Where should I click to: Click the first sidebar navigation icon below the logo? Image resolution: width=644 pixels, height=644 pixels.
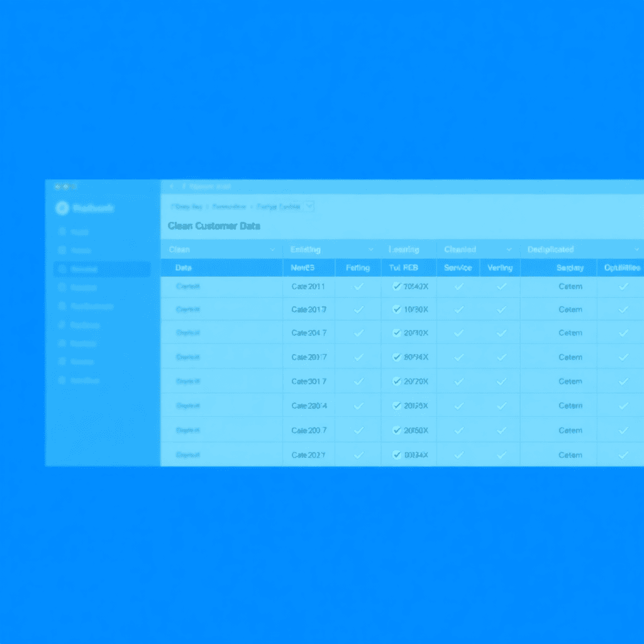(62, 231)
